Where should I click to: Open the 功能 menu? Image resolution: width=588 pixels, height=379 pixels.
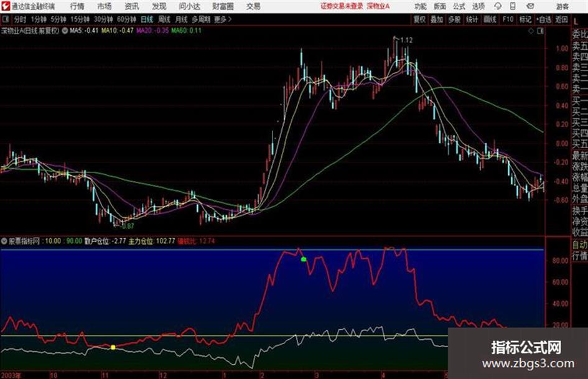(x=421, y=6)
